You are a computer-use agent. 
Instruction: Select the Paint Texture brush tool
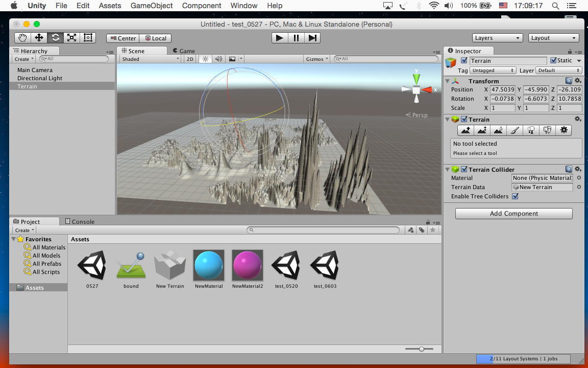[x=514, y=130]
